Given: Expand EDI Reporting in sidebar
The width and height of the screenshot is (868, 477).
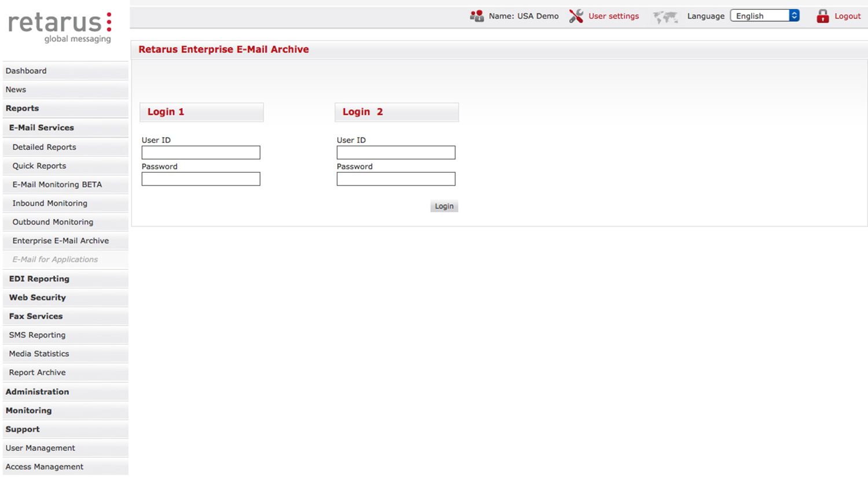Looking at the screenshot, I should [65, 279].
